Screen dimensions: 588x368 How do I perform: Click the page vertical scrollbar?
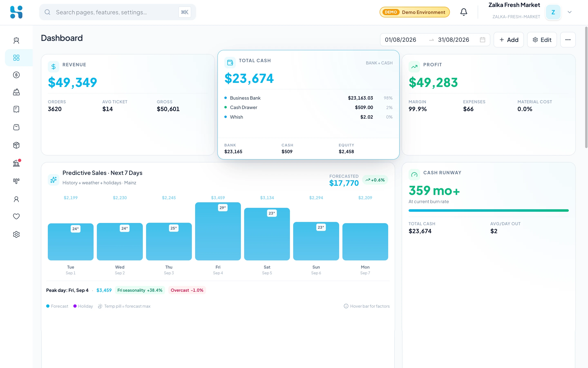click(586, 87)
